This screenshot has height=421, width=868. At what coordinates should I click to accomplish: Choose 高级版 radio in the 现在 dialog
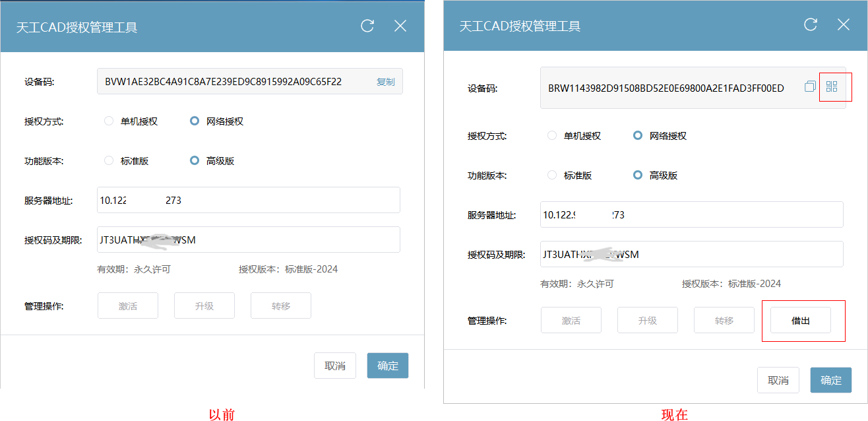(638, 175)
